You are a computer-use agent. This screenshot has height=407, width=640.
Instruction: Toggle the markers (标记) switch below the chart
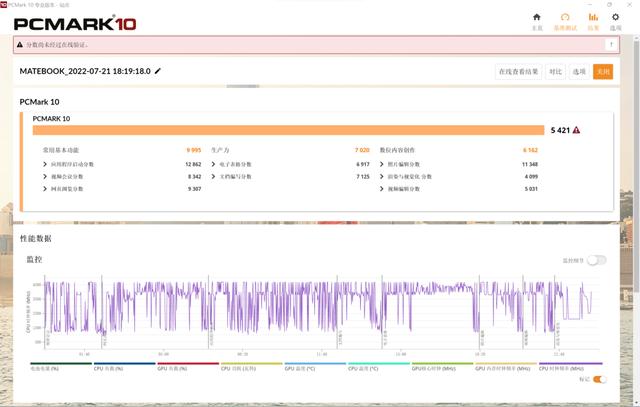(x=600, y=379)
